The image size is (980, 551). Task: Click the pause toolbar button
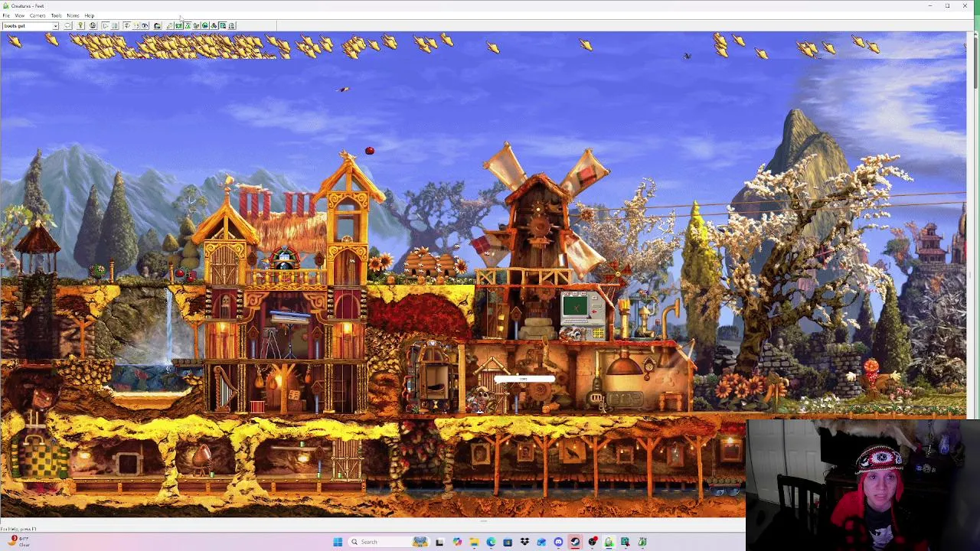(x=115, y=25)
